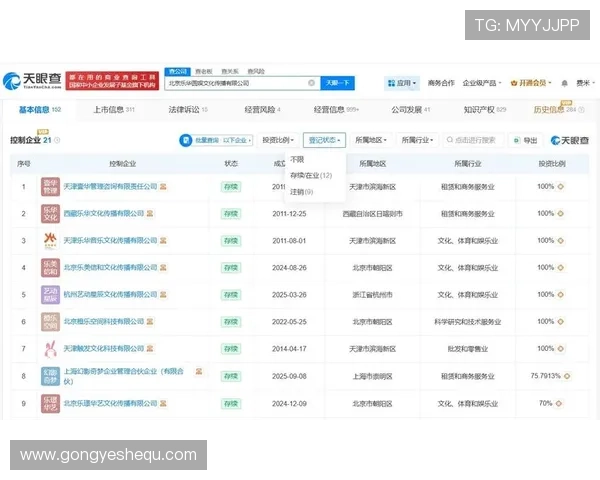Click the equity structure icon after row 1 company name
Viewport: 600px width, 480px height.
(x=163, y=187)
